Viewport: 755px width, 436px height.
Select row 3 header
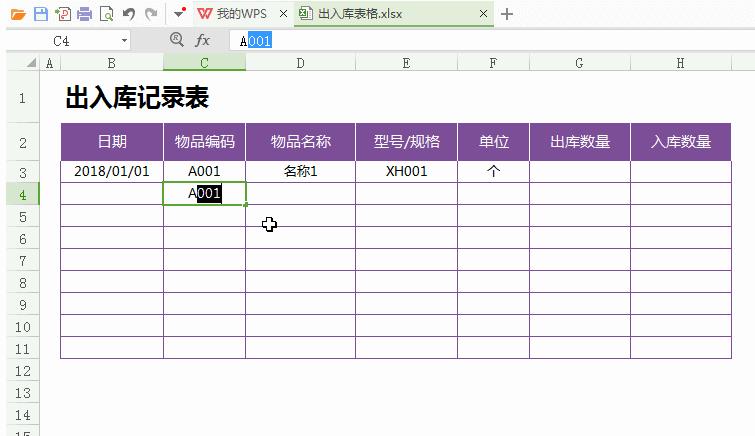click(x=23, y=172)
